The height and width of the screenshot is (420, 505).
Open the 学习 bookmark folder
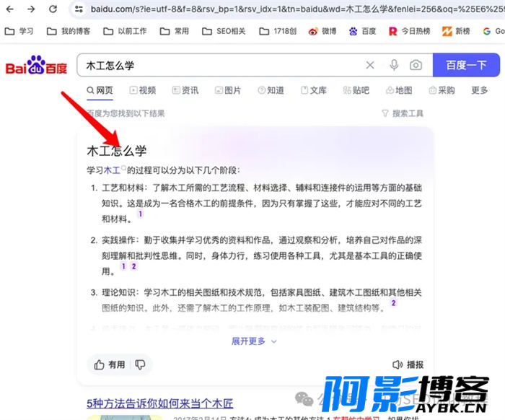[19, 31]
